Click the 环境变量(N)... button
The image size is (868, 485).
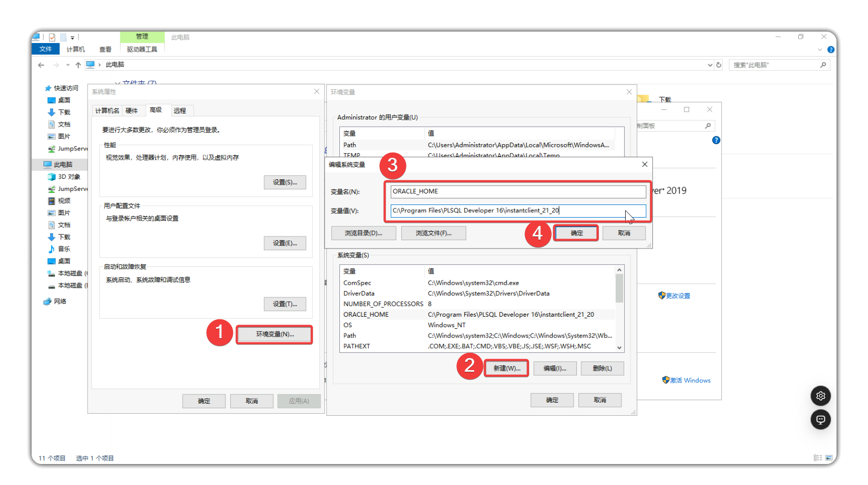(274, 335)
